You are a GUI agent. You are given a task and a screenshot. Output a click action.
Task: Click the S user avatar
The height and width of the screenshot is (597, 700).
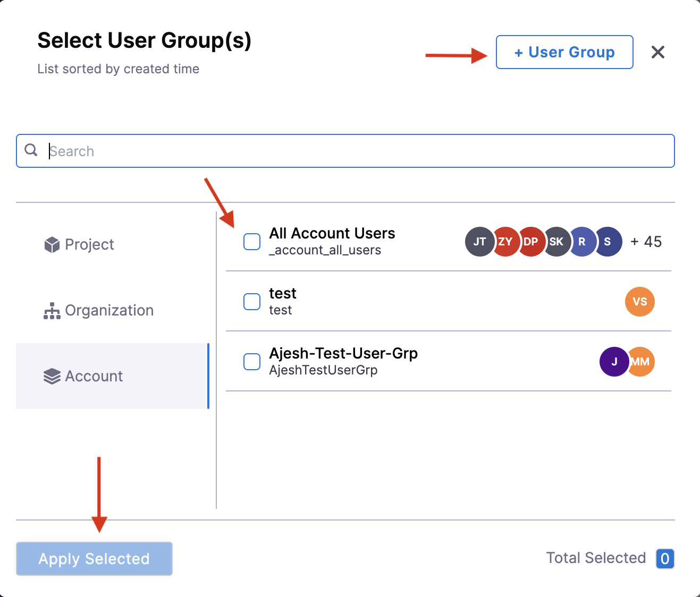point(608,242)
